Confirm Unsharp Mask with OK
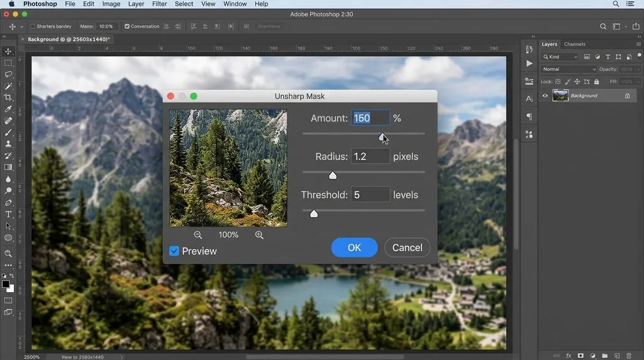The height and width of the screenshot is (360, 644). tap(354, 247)
